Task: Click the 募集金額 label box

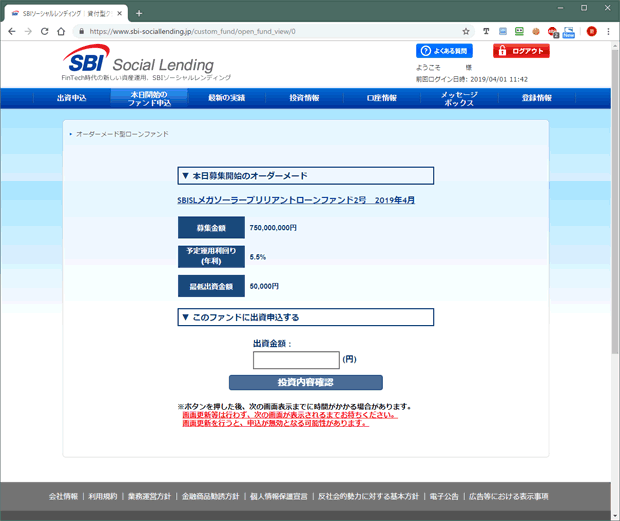Action: (211, 227)
